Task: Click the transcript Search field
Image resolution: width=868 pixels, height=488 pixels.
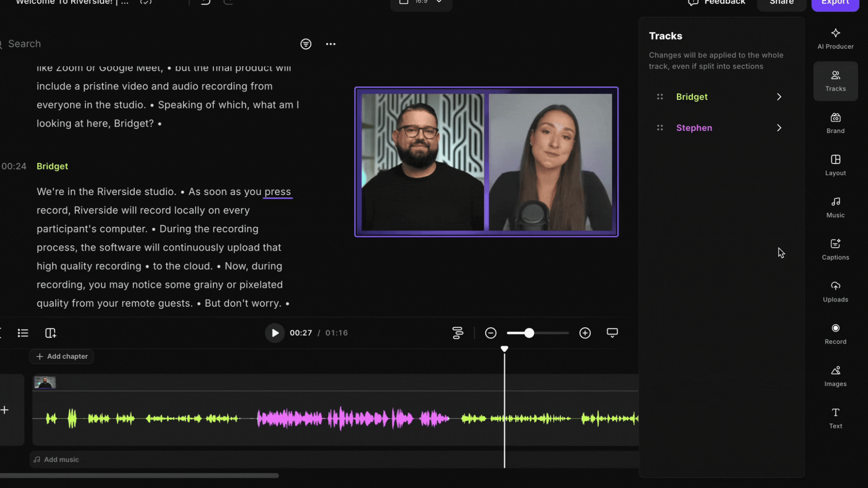Action: (90, 44)
